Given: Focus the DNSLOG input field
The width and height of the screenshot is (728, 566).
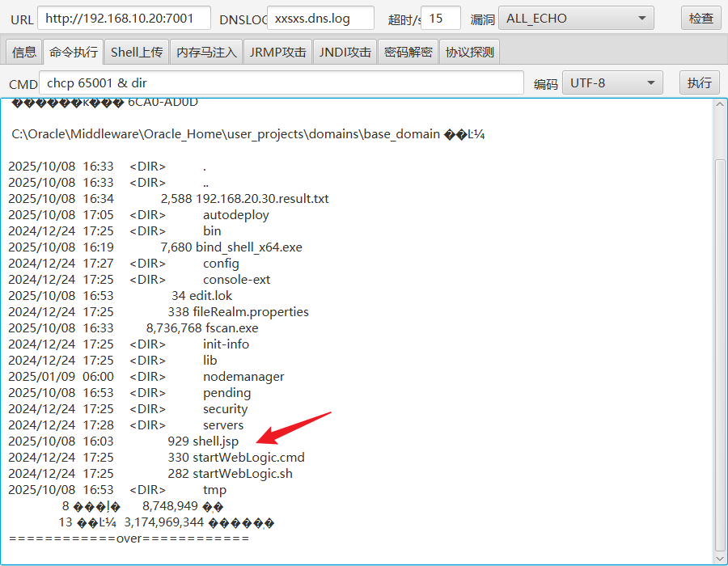Looking at the screenshot, I should [x=320, y=18].
